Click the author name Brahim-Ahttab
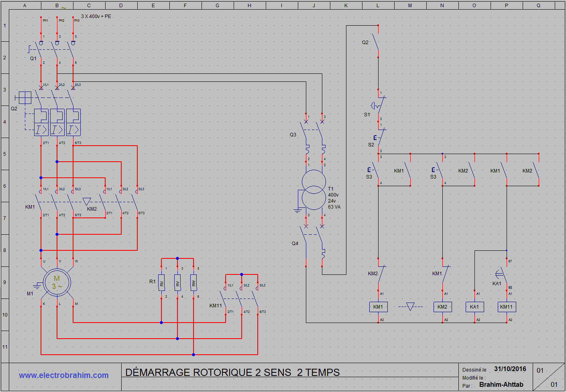 click(501, 384)
